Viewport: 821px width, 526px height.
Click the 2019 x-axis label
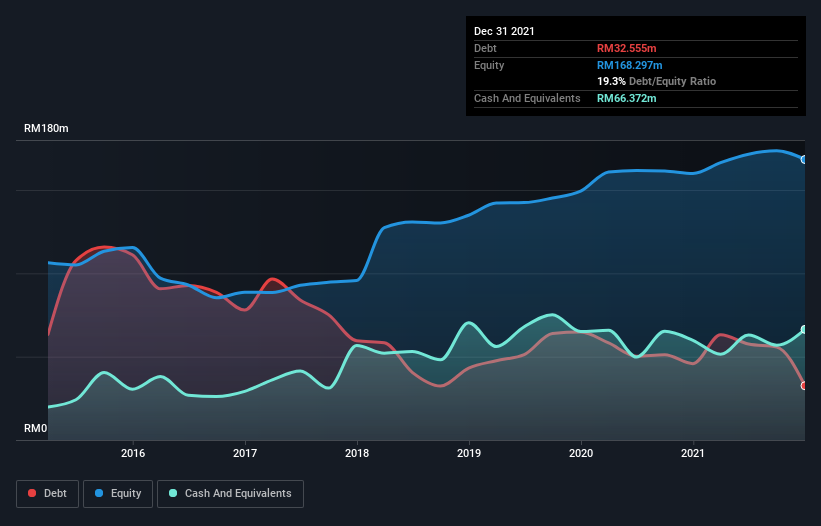469,453
